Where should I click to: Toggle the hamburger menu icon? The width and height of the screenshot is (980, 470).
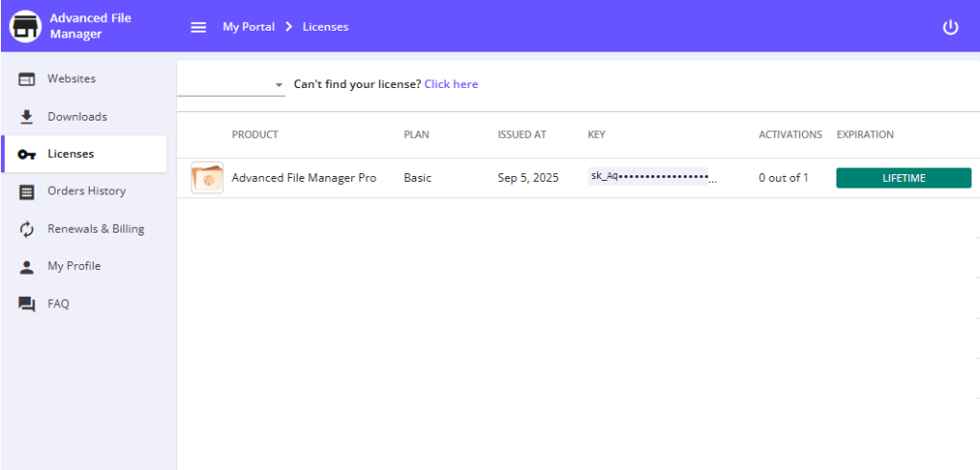point(198,27)
